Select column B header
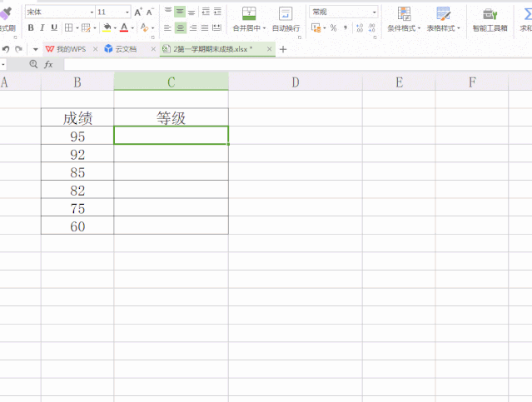The height and width of the screenshot is (402, 532). pyautogui.click(x=77, y=82)
